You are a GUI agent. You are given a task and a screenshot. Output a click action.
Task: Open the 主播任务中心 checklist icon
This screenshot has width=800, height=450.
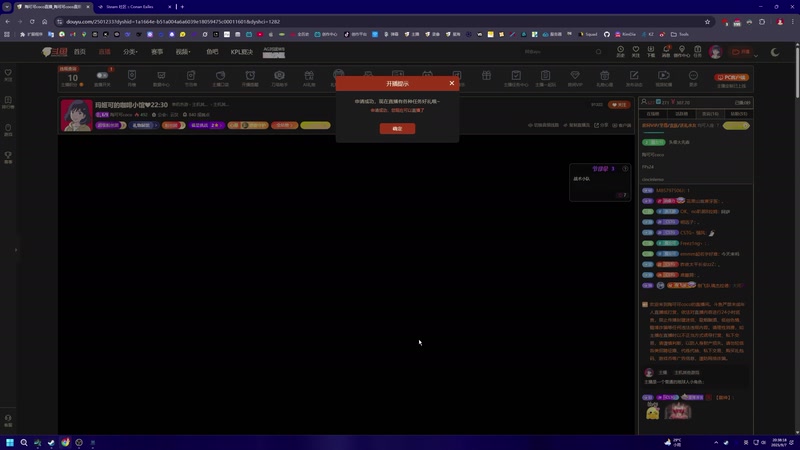516,76
